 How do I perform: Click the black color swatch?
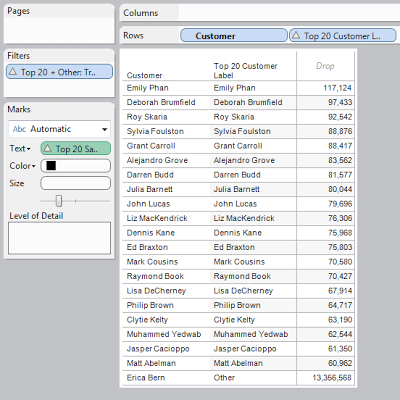pos(51,166)
